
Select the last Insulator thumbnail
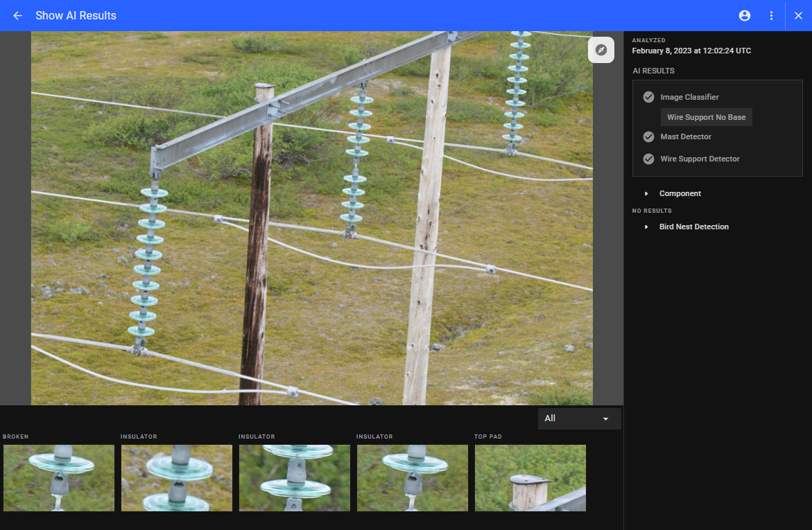coord(413,478)
